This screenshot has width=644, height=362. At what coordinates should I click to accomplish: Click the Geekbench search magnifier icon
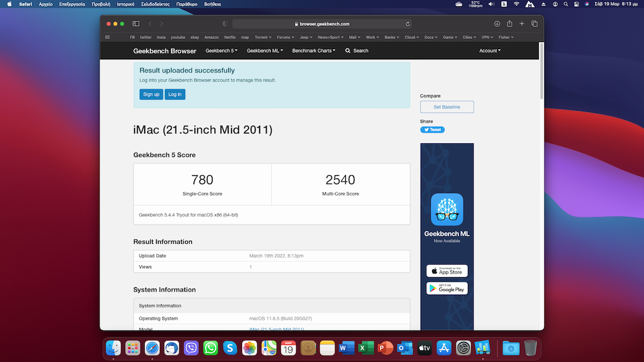tap(347, 51)
